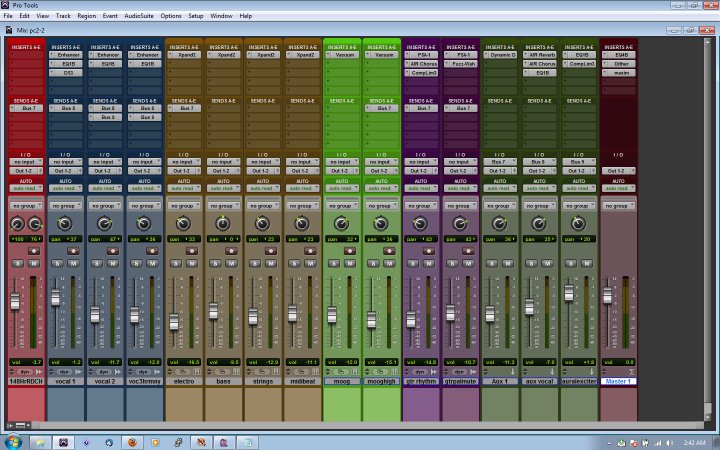This screenshot has height=450, width=720.
Task: Click the volume fader on moog track
Action: 332,317
